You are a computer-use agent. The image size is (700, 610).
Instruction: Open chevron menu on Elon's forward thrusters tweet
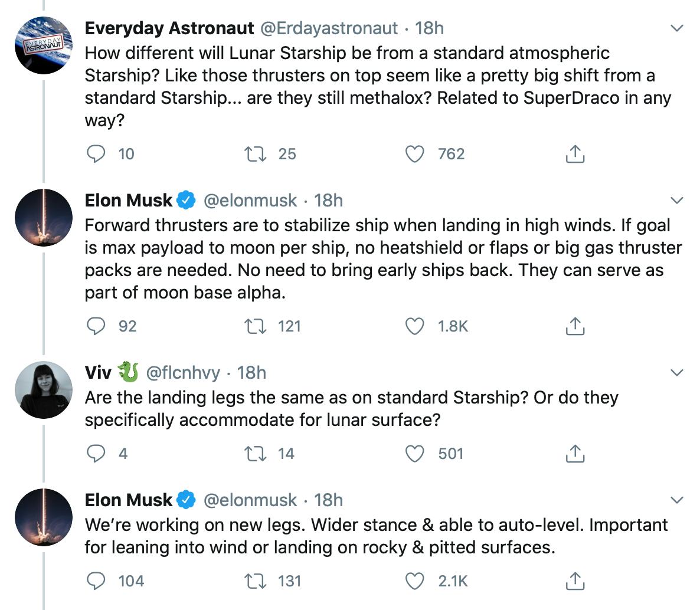(678, 201)
